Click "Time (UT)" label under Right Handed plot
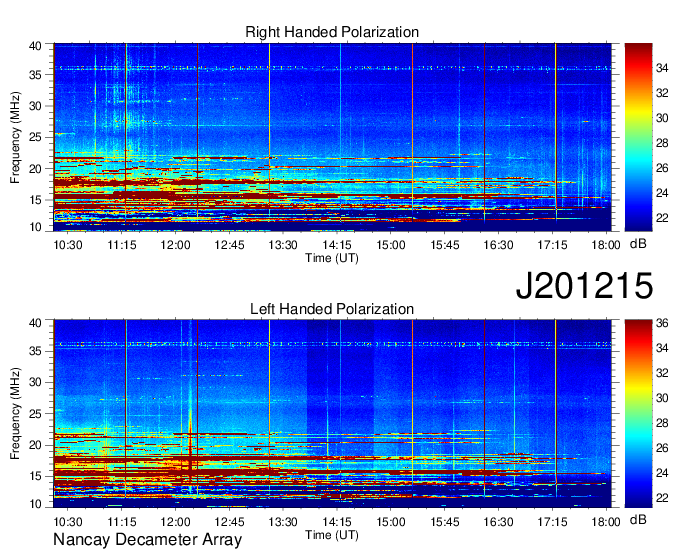Image resolution: width=680 pixels, height=552 pixels. point(332,258)
